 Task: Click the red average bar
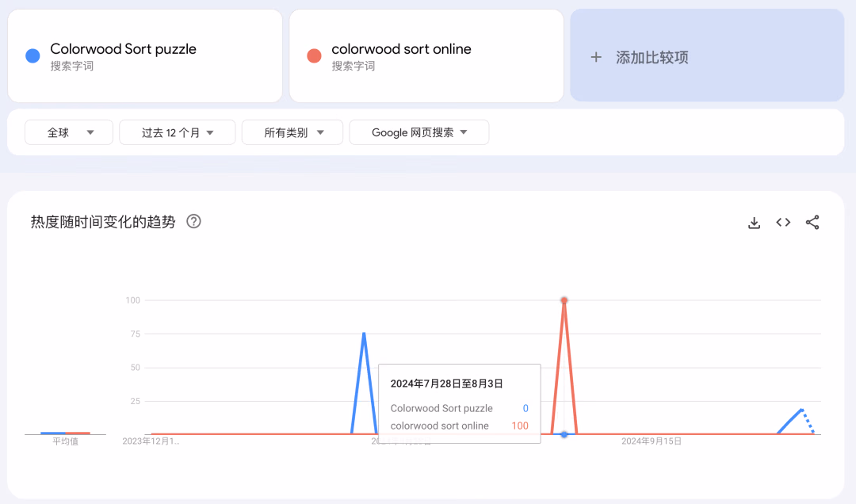tap(78, 433)
